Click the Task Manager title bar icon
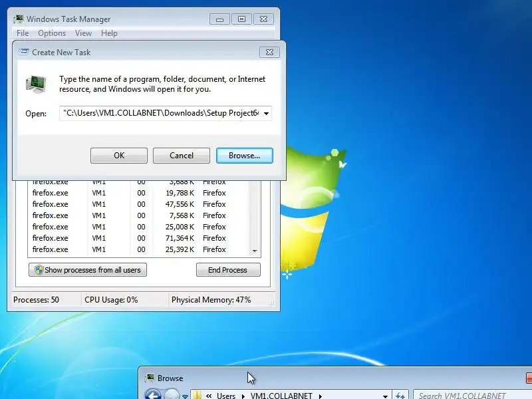The height and width of the screenshot is (399, 532). tap(19, 19)
